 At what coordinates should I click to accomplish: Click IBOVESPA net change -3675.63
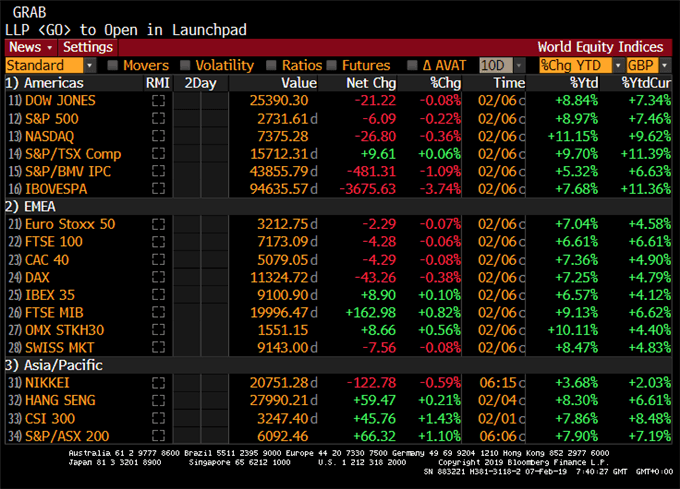367,189
